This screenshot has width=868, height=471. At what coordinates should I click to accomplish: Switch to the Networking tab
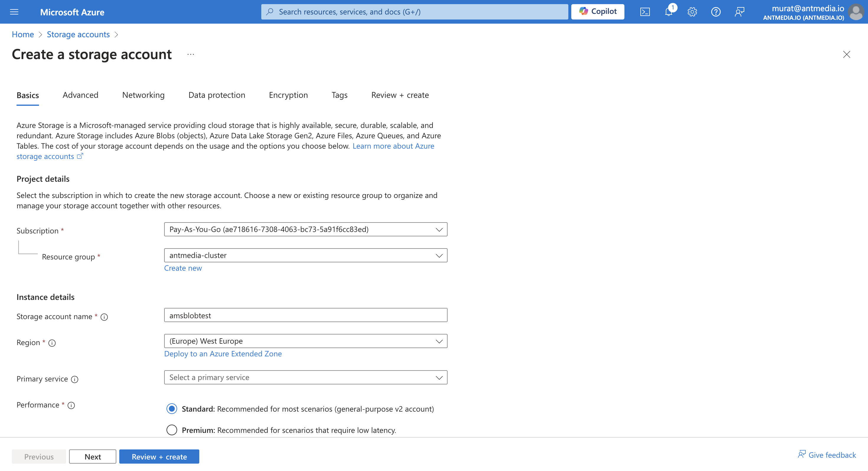[x=143, y=95]
